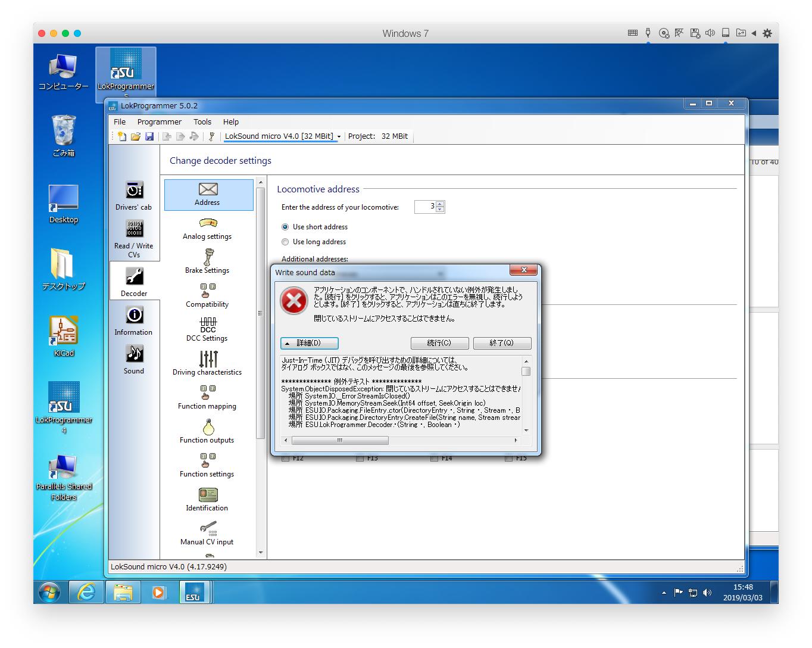Click 続行(C) to continue past the error
The image size is (812, 648).
(x=439, y=343)
